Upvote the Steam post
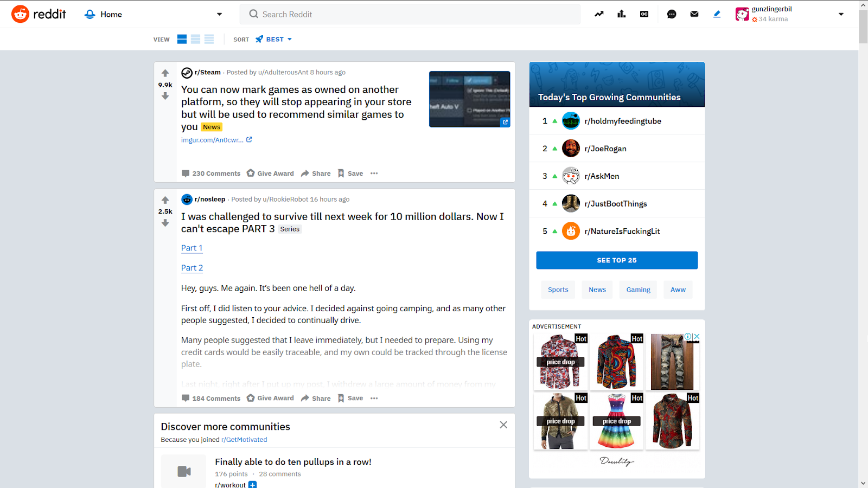 [165, 73]
